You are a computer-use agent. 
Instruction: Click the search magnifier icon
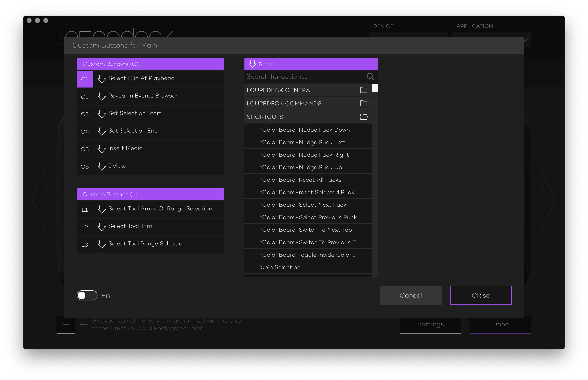[370, 77]
